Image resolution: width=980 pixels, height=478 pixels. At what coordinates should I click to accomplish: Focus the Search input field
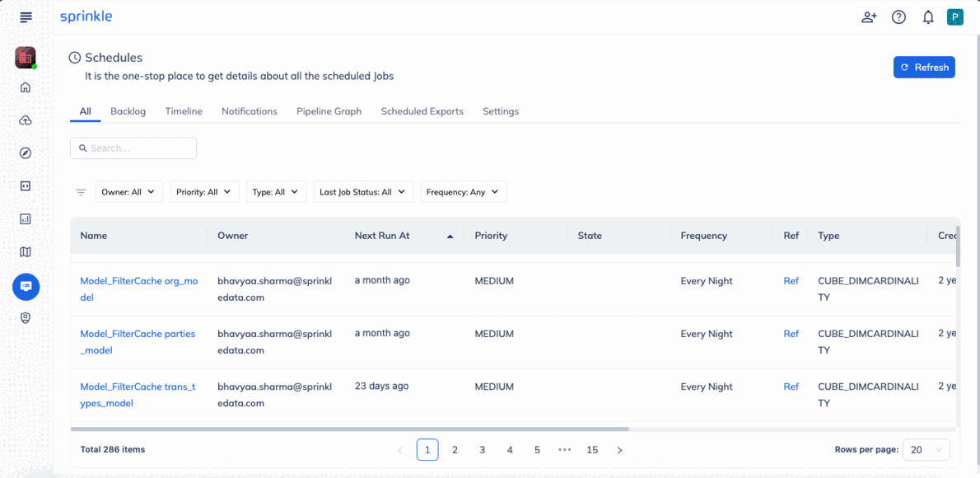tap(133, 148)
